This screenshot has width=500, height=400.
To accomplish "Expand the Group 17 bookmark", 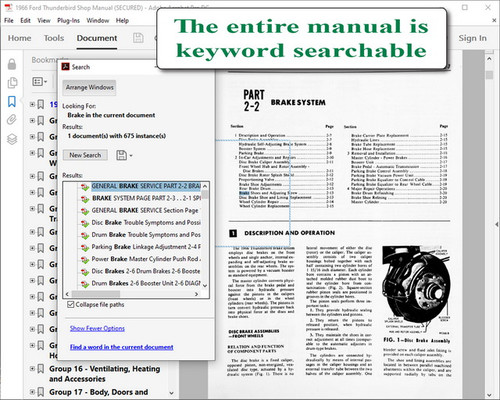I will pyautogui.click(x=32, y=392).
